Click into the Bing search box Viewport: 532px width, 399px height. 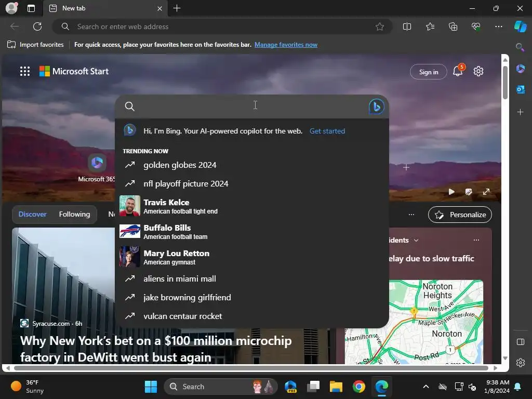coord(251,106)
